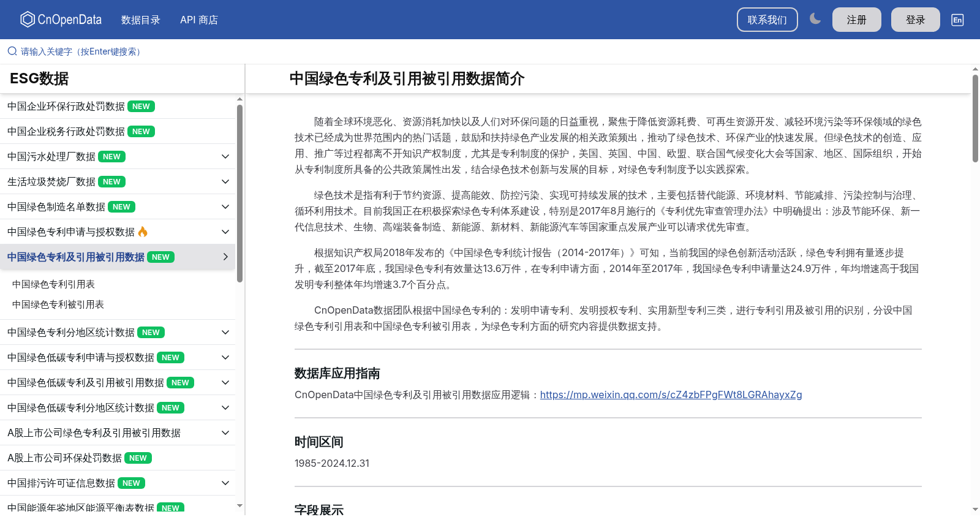Viewport: 980px width, 525px height.
Task: Click the 1985-2024.12.31 time range text
Action: click(332, 464)
